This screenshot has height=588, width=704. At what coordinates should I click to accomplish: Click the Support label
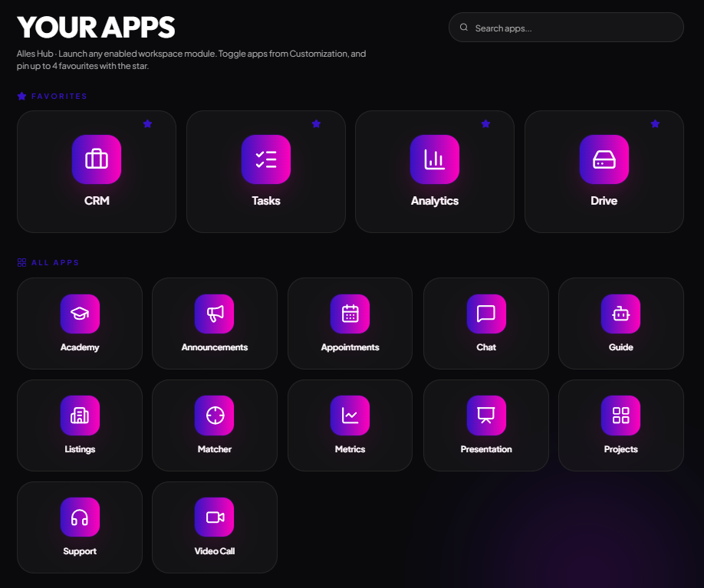click(x=80, y=552)
